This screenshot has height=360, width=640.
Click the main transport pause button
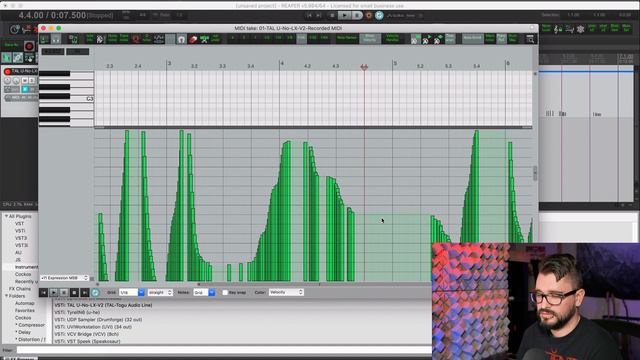pyautogui.click(x=357, y=16)
